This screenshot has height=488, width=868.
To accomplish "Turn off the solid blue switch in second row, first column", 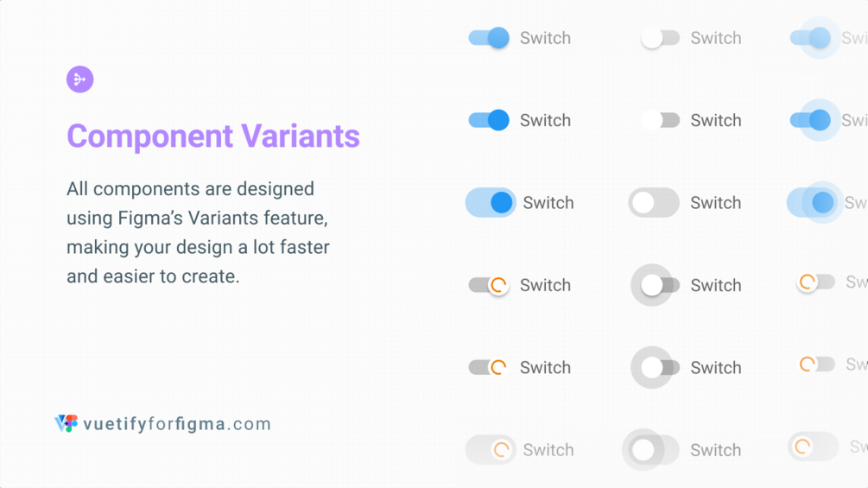I will [489, 120].
